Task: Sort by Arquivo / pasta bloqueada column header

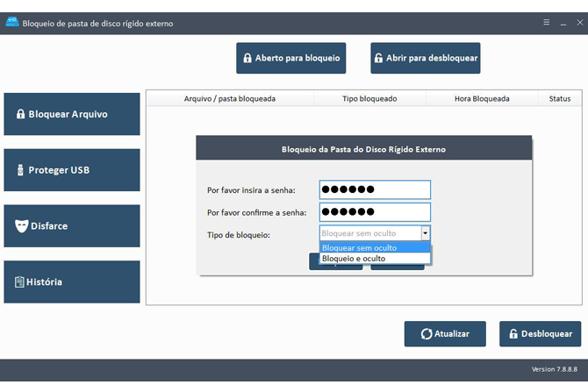Action: [229, 98]
